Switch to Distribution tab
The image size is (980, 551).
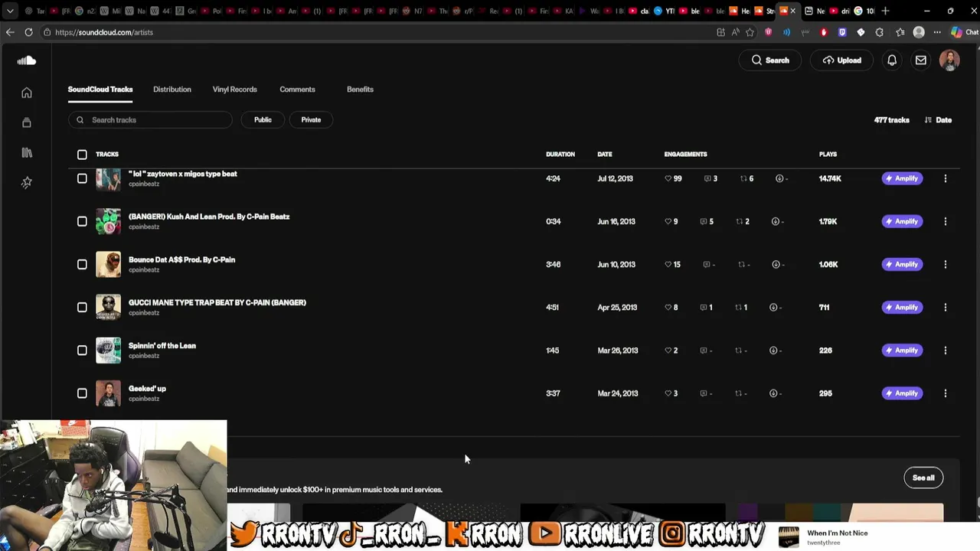click(172, 90)
